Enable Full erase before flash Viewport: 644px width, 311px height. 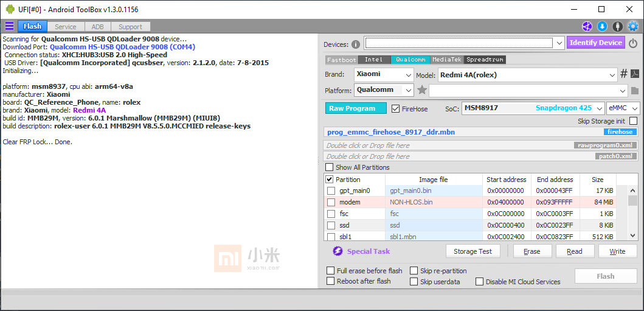point(330,271)
